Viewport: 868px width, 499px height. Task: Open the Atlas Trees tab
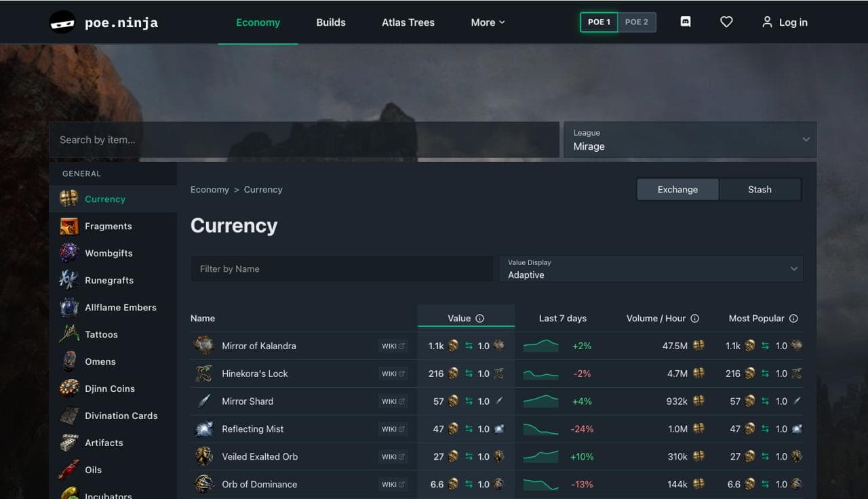[408, 22]
